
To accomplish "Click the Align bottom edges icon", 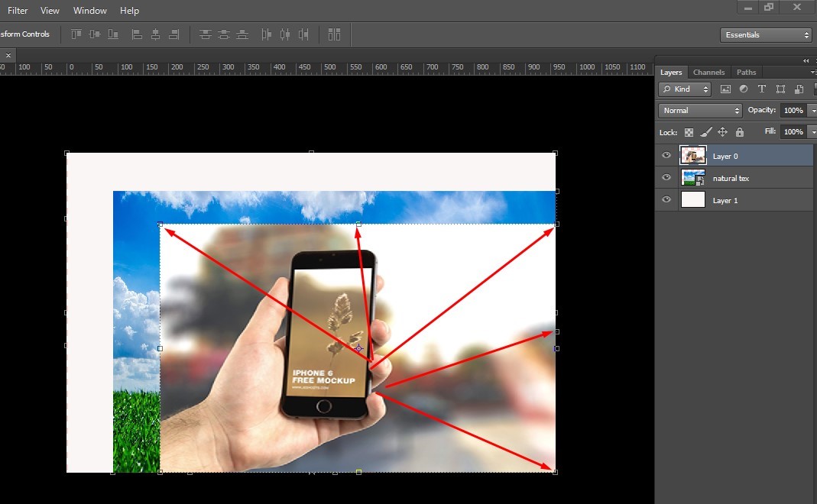I will [113, 34].
